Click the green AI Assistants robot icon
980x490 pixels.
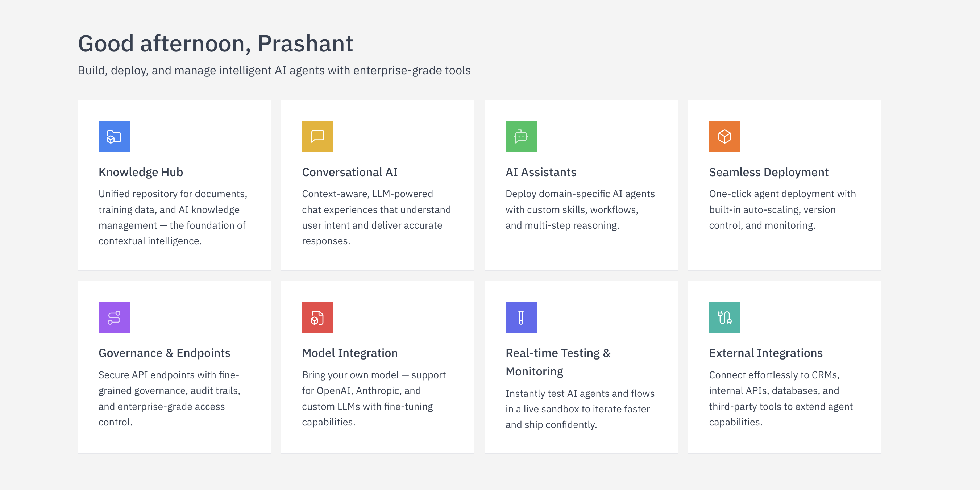pyautogui.click(x=521, y=136)
